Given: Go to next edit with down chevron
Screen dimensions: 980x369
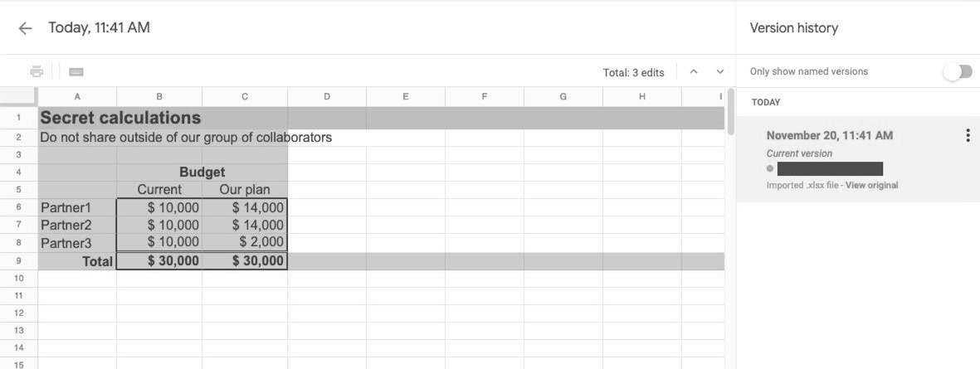Looking at the screenshot, I should [x=719, y=72].
